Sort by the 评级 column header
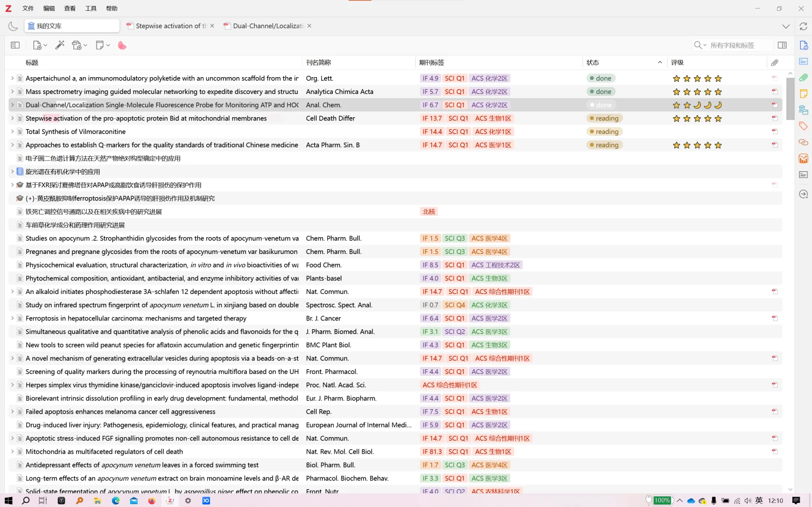This screenshot has width=812, height=507. (x=717, y=63)
